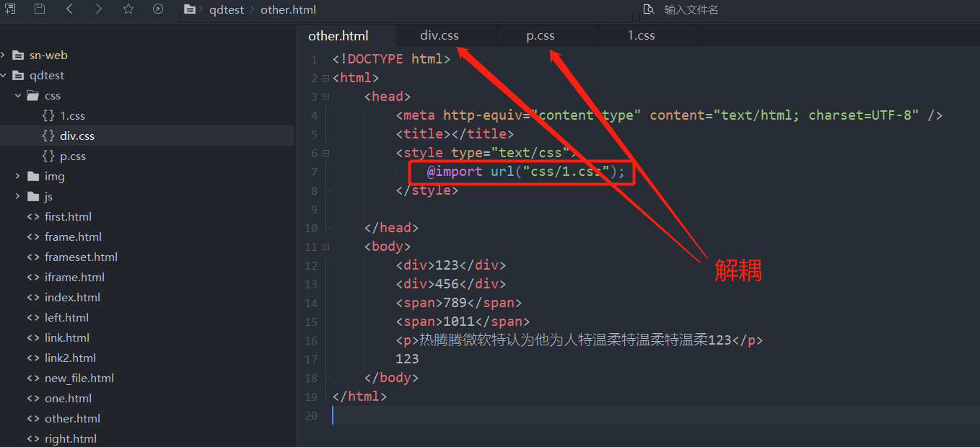The width and height of the screenshot is (980, 447).
Task: Click the meta http-equiv code line
Action: click(x=669, y=115)
